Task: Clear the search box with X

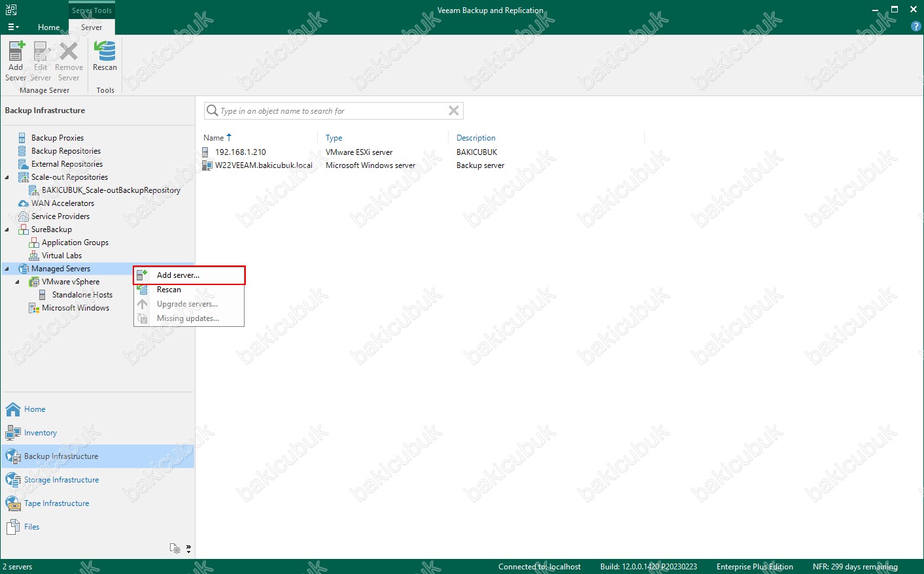Action: coord(454,111)
